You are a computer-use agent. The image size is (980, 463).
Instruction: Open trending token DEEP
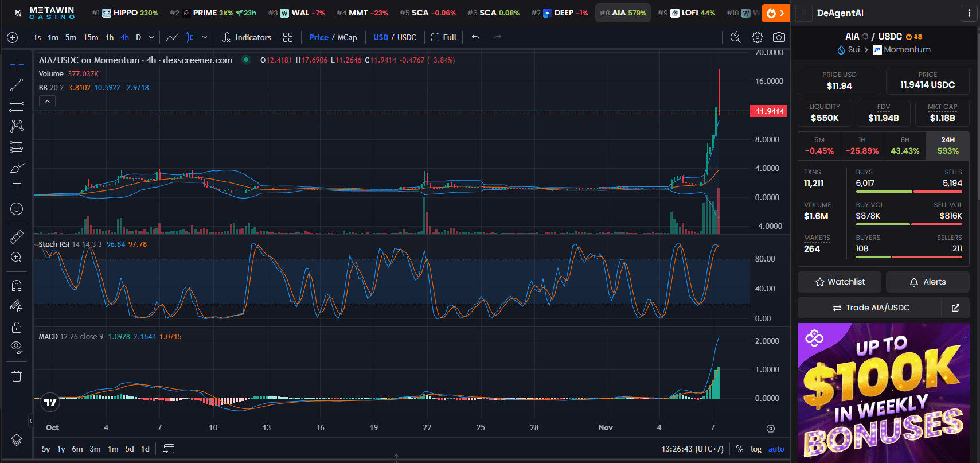[560, 13]
